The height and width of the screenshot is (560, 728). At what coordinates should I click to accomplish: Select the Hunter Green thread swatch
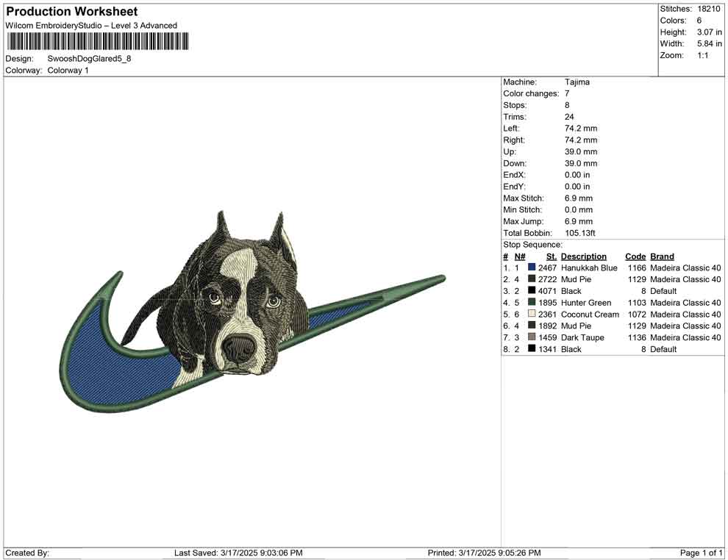(532, 303)
